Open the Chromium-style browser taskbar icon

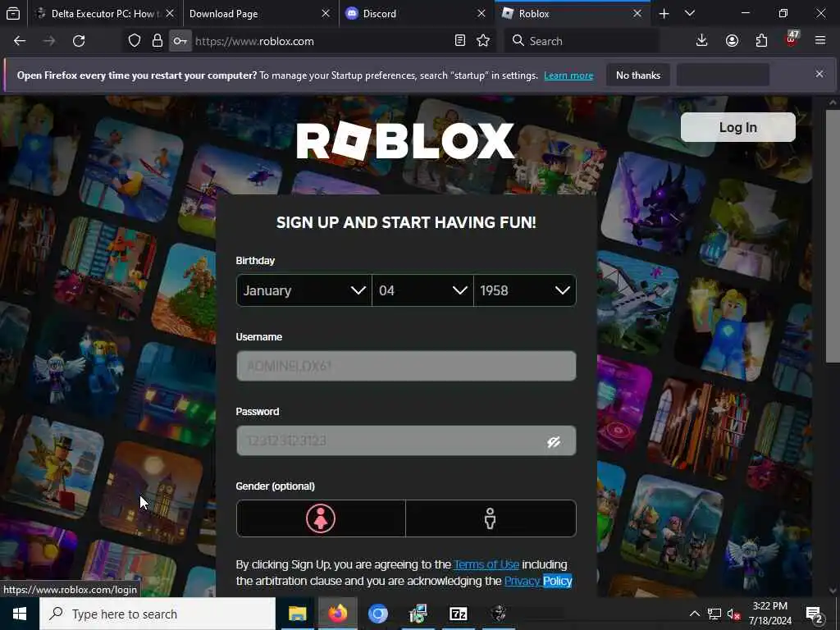377,614
